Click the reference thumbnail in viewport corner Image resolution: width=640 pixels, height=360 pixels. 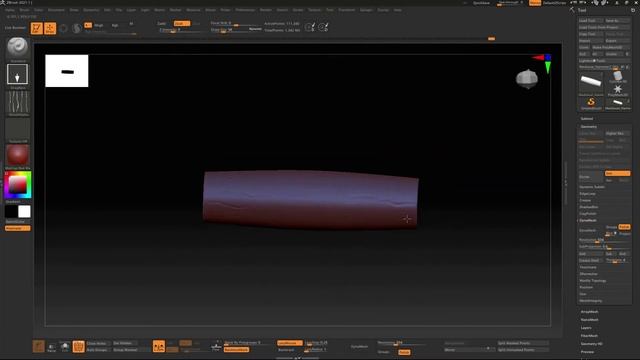pos(67,71)
